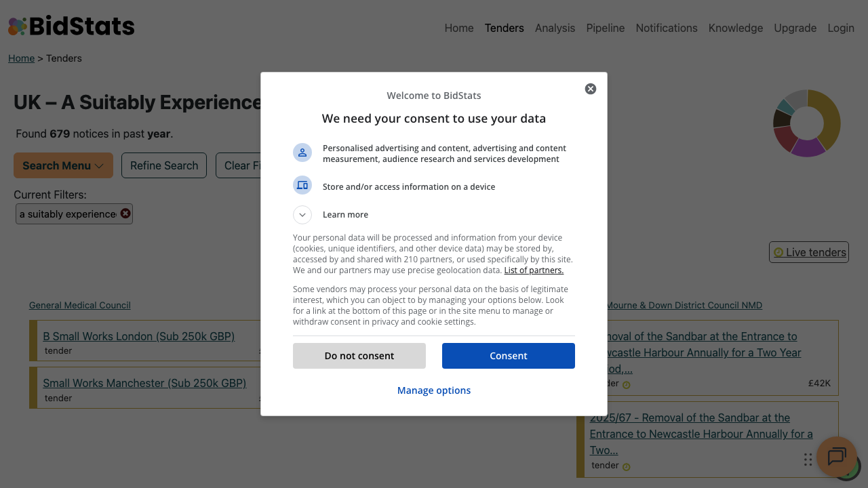Open the Pipeline menu item
Screen dimensions: 868x488
[x=606, y=28]
